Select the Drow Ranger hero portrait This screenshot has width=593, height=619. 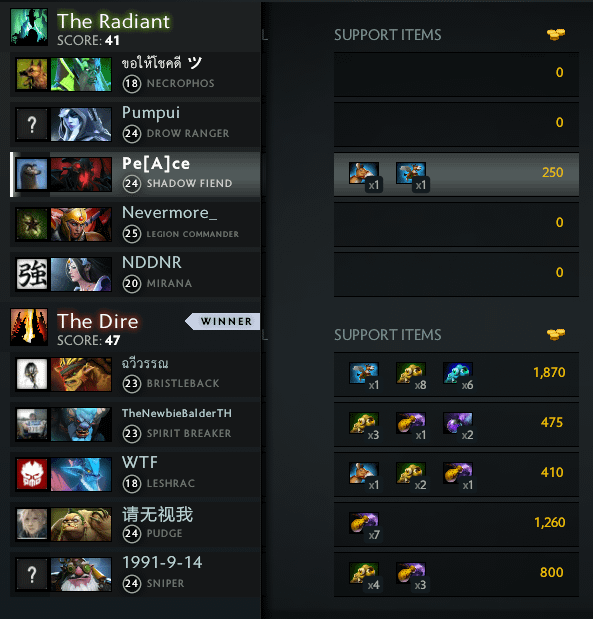81,124
